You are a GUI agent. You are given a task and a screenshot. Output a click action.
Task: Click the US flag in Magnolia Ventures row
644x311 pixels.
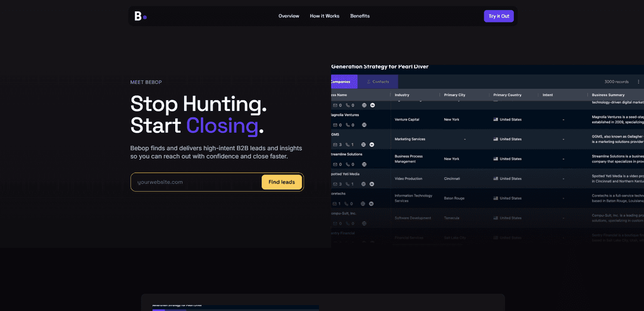[x=496, y=119]
